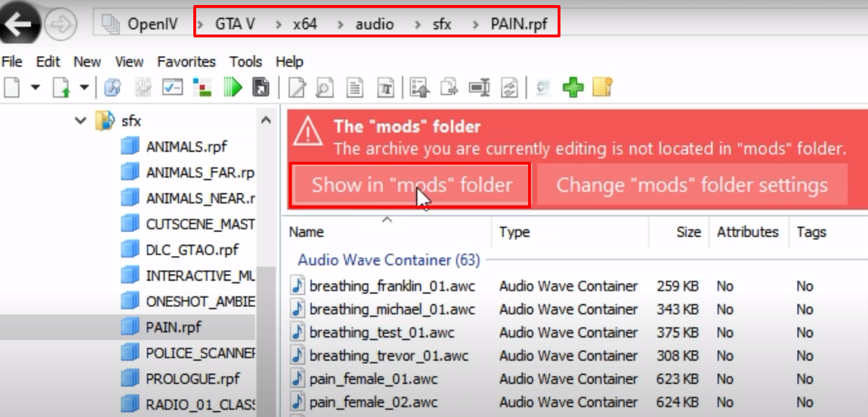Open breadcrumb chevron between audio and sfx
Image resolution: width=868 pixels, height=417 pixels.
[418, 24]
